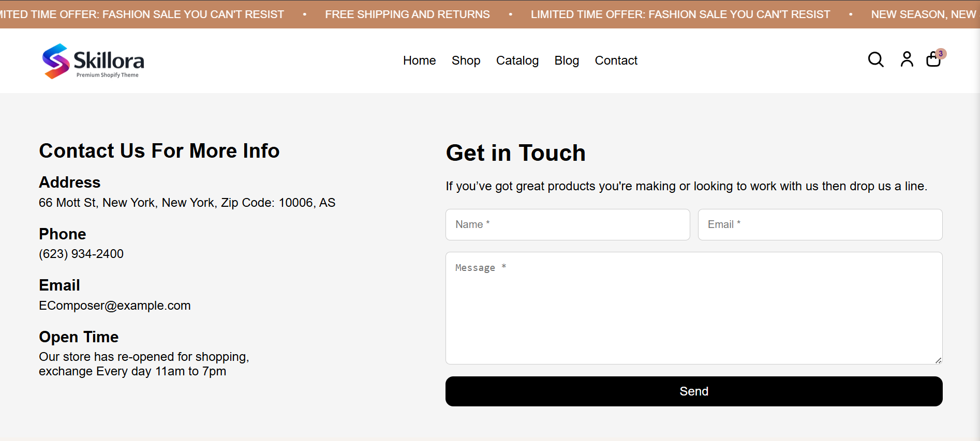Open the Blog navigation link
This screenshot has width=980, height=441.
(x=567, y=60)
